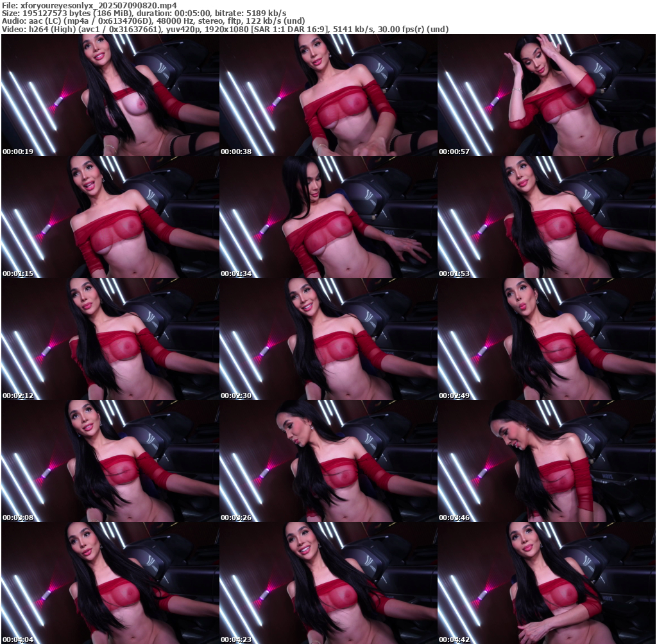The image size is (657, 644).
Task: Click the file name line ending in .mp4
Action: 89,5
